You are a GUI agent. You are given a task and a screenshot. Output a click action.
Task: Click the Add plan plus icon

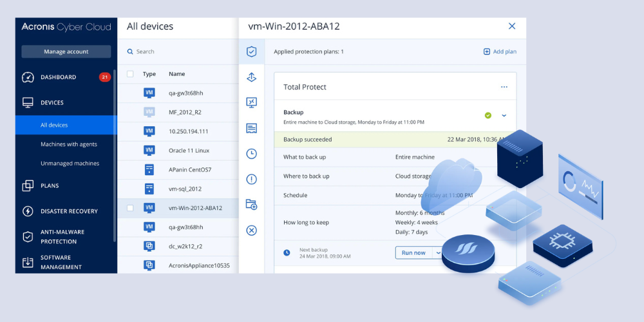pyautogui.click(x=487, y=52)
